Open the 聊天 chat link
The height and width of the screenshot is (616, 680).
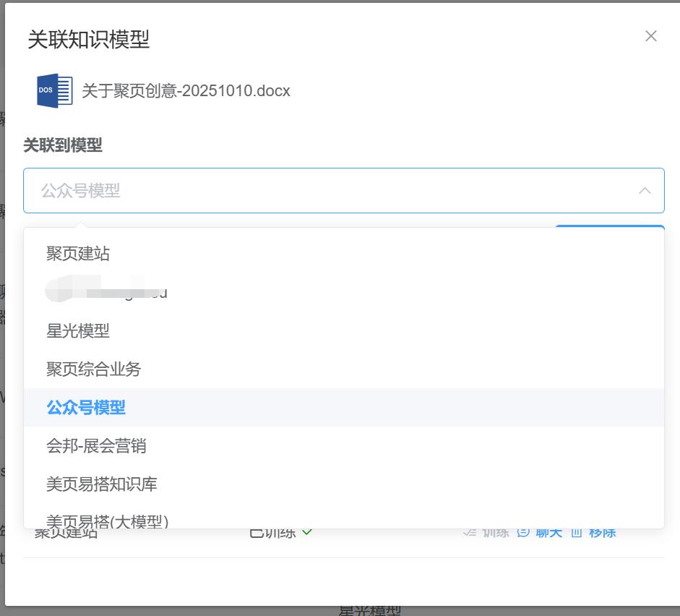point(548,533)
